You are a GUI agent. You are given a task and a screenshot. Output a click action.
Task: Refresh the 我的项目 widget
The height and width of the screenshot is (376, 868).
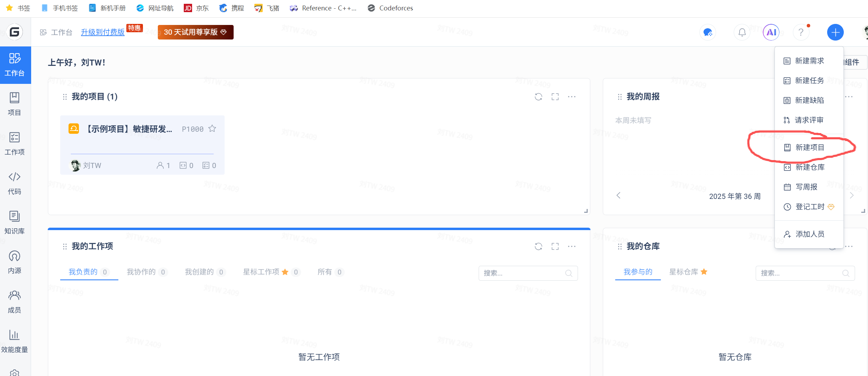point(538,97)
